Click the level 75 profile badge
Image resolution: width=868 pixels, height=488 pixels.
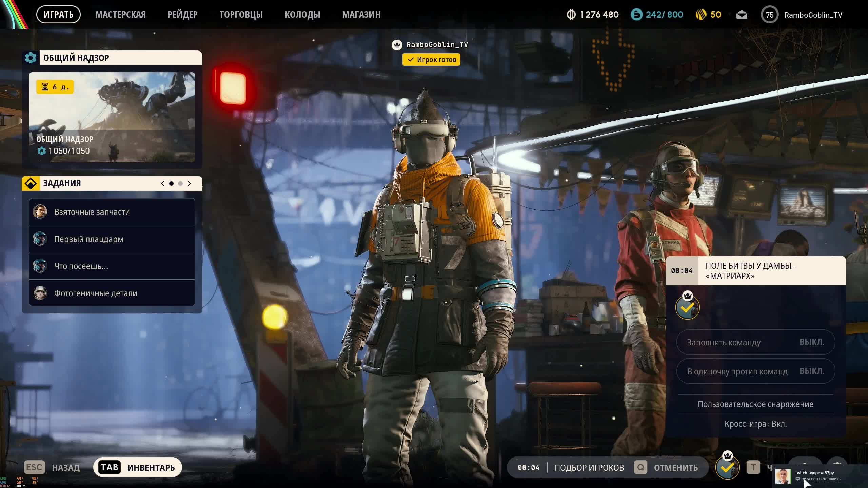pos(769,15)
